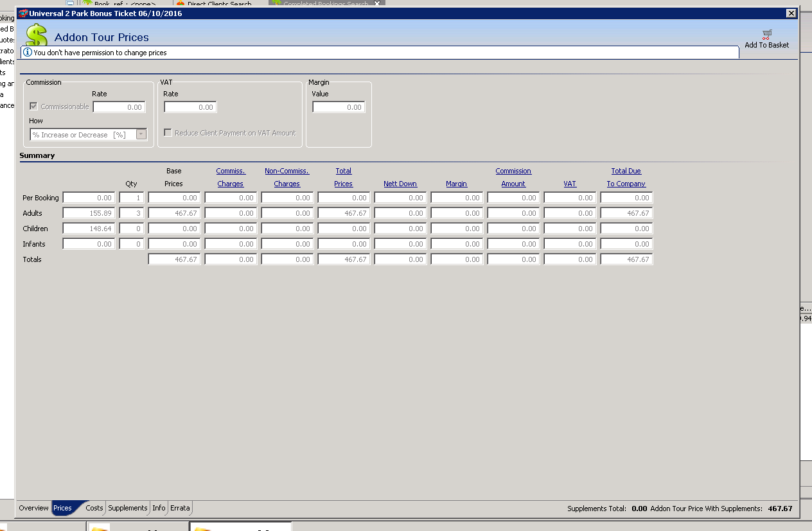Select the Supplements tab
Screen dimensions: 812x531
(128, 508)
